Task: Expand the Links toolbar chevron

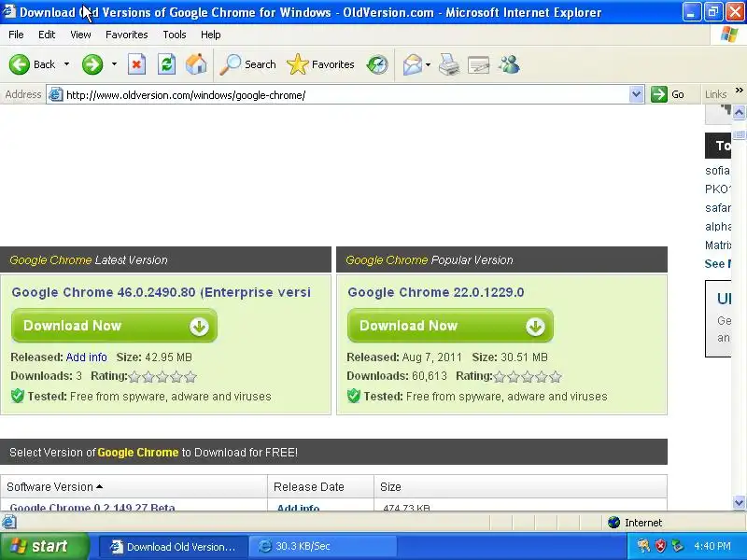Action: (x=739, y=90)
